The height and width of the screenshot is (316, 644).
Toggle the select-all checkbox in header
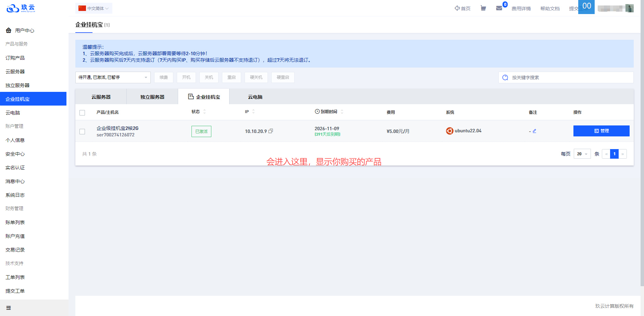click(82, 113)
